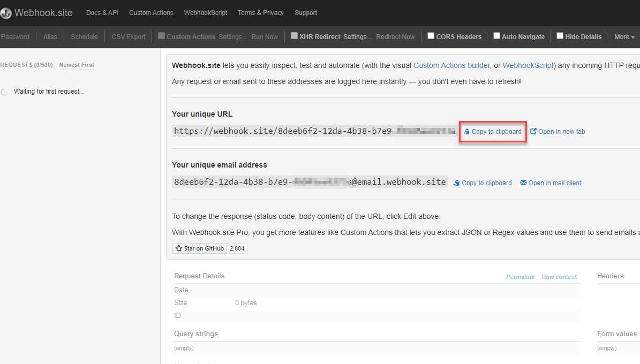Click the unique email address field
This screenshot has width=640, height=364.
(310, 182)
